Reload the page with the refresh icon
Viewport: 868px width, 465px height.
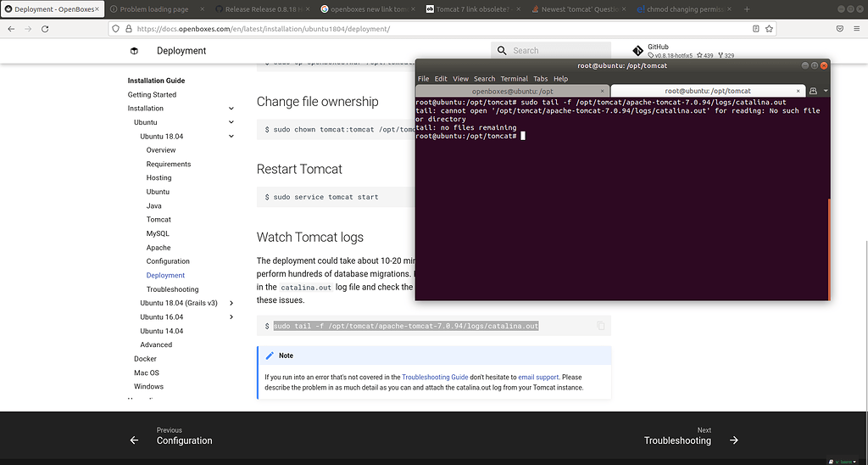tap(46, 29)
